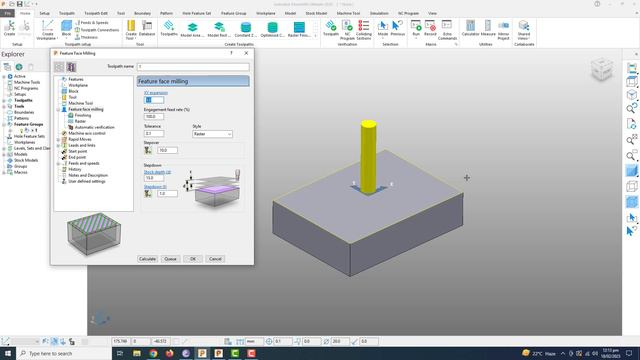This screenshot has height=360, width=640.
Task: Expand the Feature Groups explorer node
Action: click(4, 124)
